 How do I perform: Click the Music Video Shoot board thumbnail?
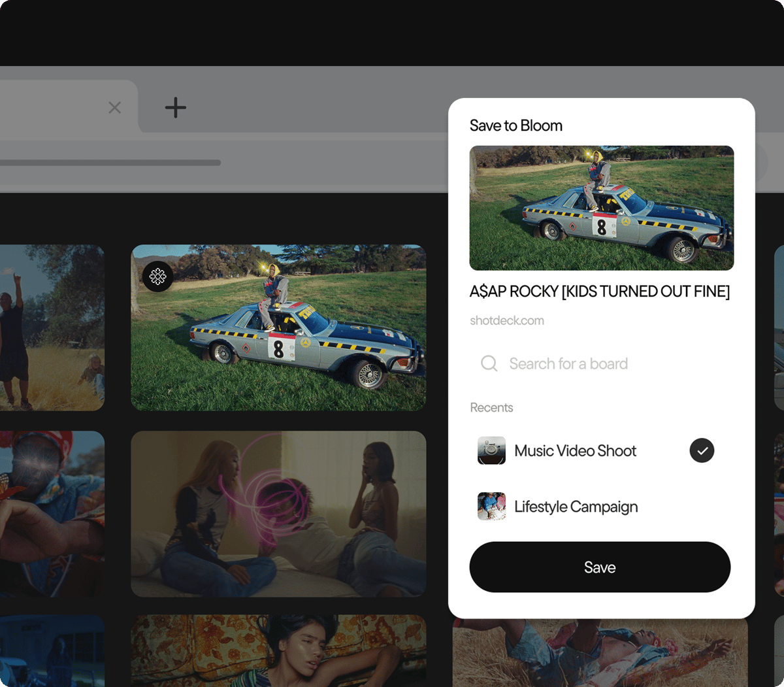491,450
